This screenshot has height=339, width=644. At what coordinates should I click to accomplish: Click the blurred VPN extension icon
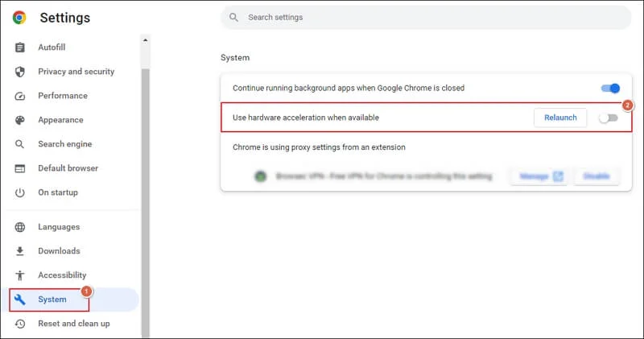pos(260,176)
